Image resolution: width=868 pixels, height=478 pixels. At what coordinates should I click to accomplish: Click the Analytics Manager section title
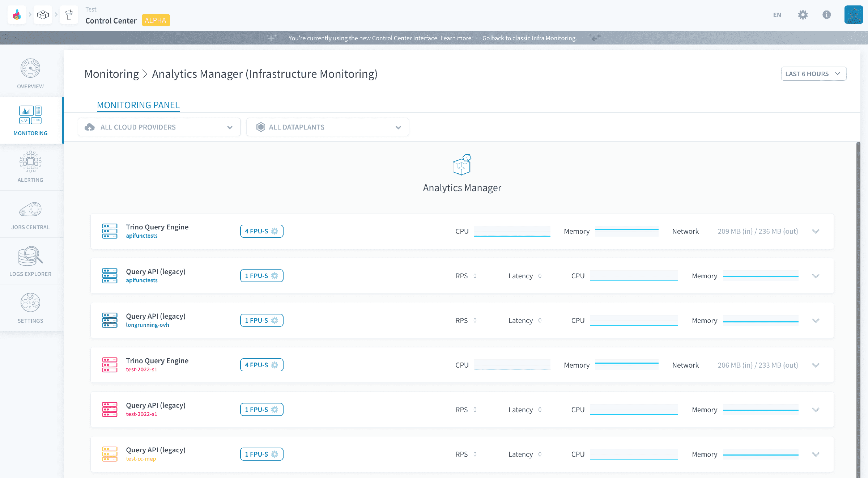click(462, 188)
